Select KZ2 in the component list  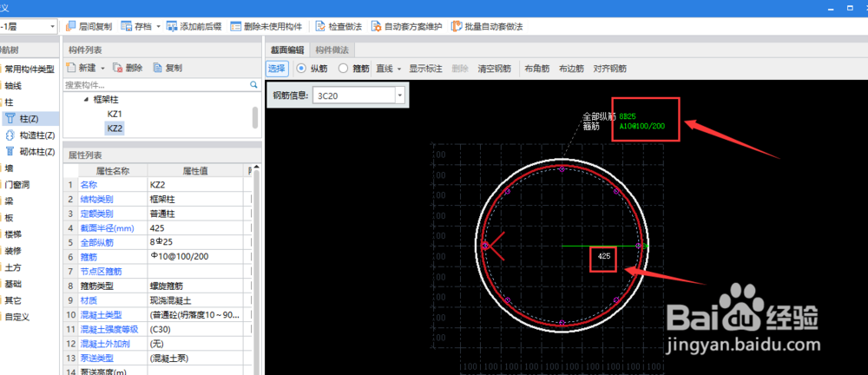(115, 128)
